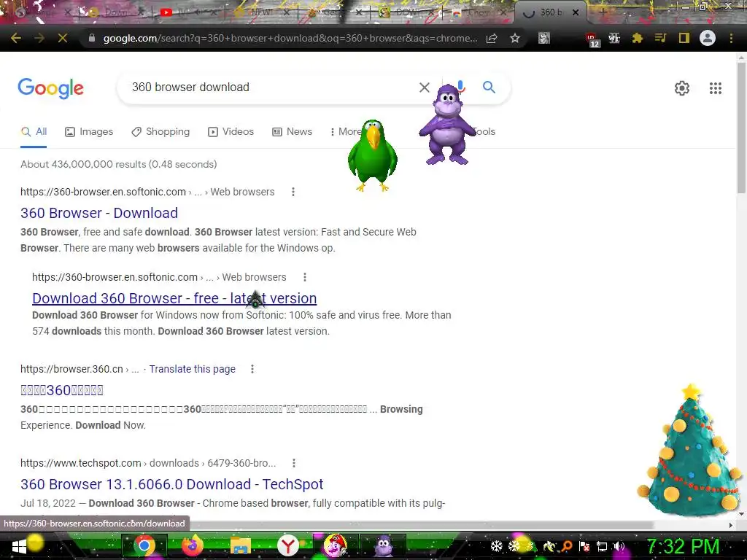This screenshot has height=560, width=747.
Task: Switch to the Images tab
Action: click(x=89, y=131)
